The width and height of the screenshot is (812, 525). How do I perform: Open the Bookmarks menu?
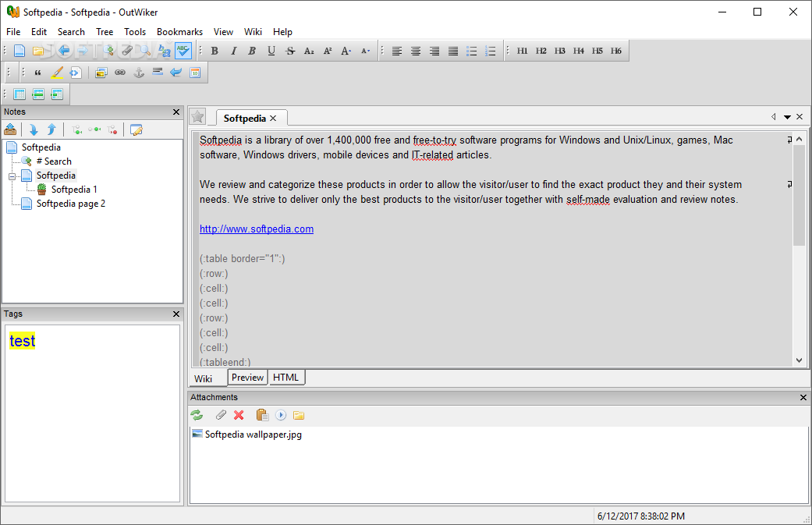[x=179, y=31]
